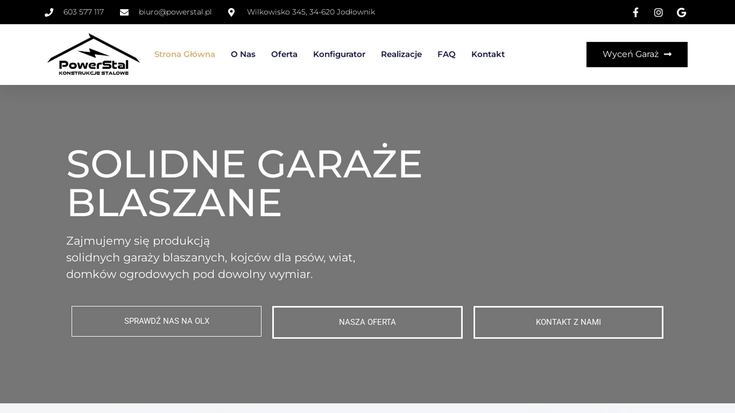The height and width of the screenshot is (413, 735).
Task: Navigate to Realizacje
Action: pos(401,54)
